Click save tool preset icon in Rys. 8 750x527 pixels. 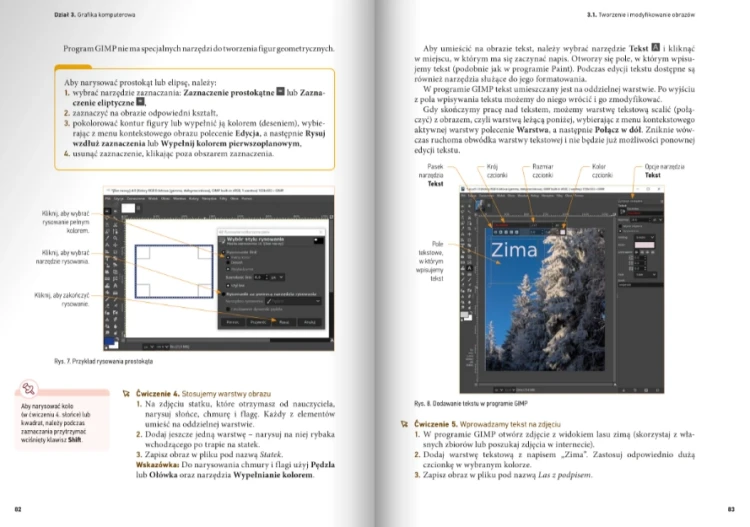tap(624, 390)
